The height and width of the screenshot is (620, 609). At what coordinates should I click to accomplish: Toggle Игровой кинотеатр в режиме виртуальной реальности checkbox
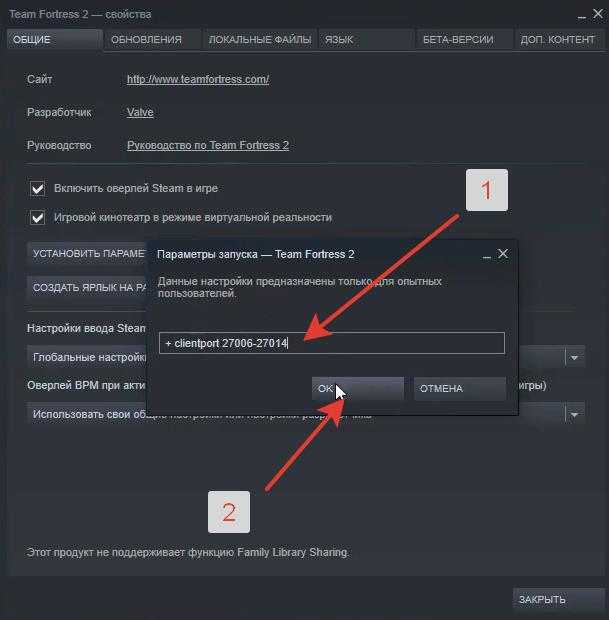tap(38, 217)
